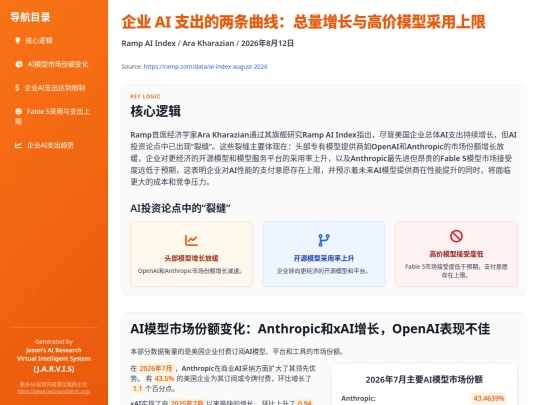Click the ban icon in 高价模型接受度低 card
Screen dimensions: 540x405
(x=456, y=236)
